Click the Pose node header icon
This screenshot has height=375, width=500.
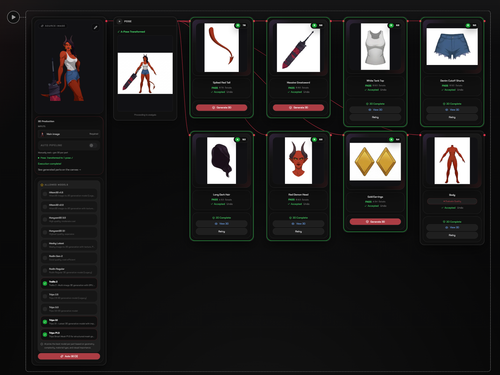[120, 21]
